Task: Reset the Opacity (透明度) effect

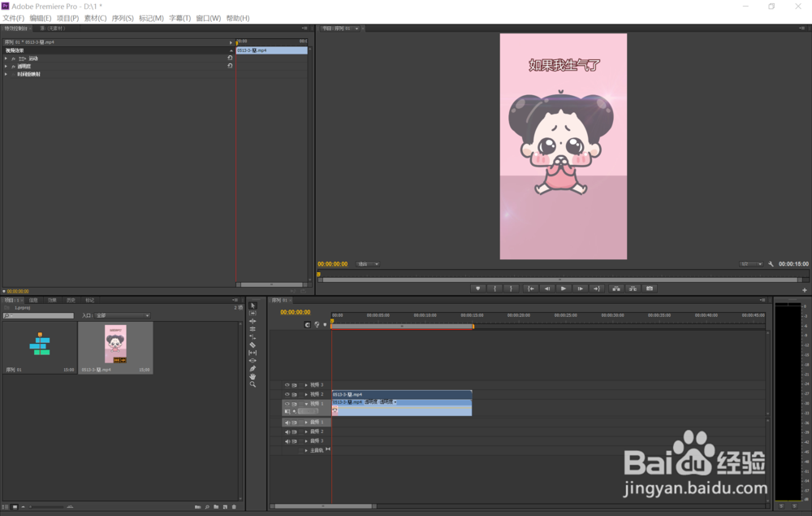Action: pos(230,66)
